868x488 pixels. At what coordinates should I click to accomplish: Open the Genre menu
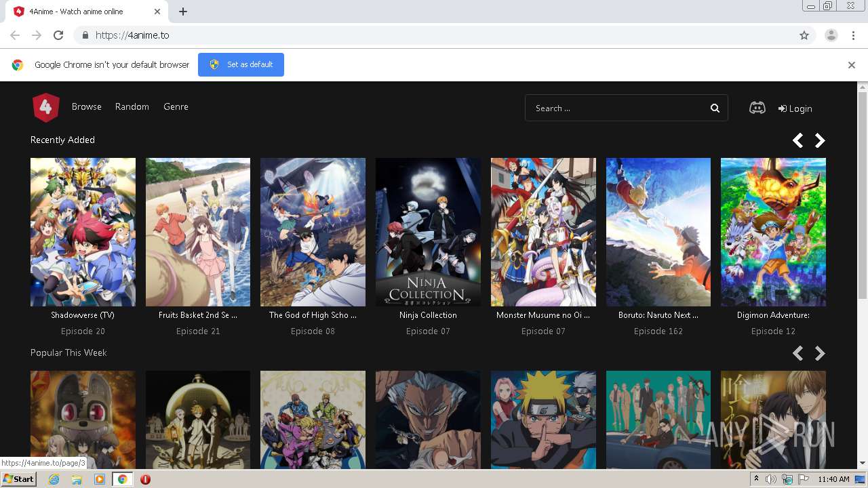tap(176, 107)
